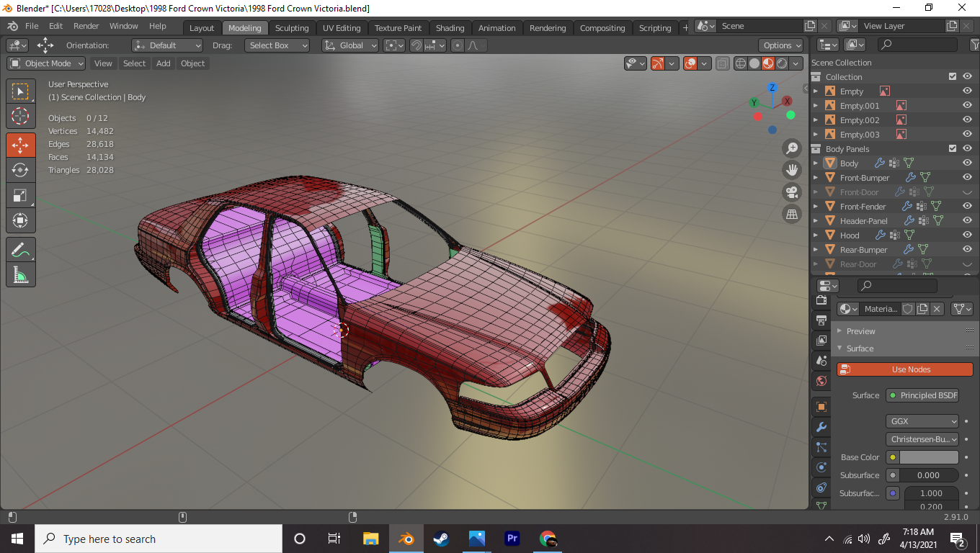Switch to the UV Editing workspace tab
Image resolution: width=980 pixels, height=553 pixels.
pos(342,28)
